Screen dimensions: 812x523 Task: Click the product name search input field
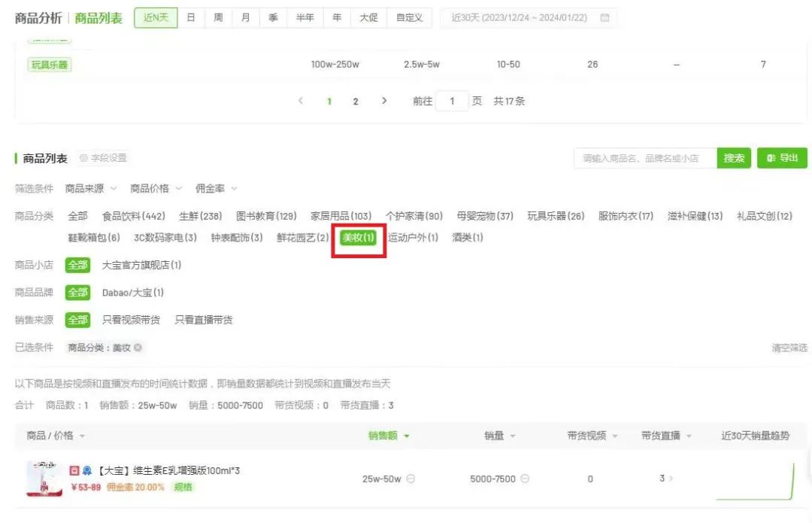[x=645, y=158]
